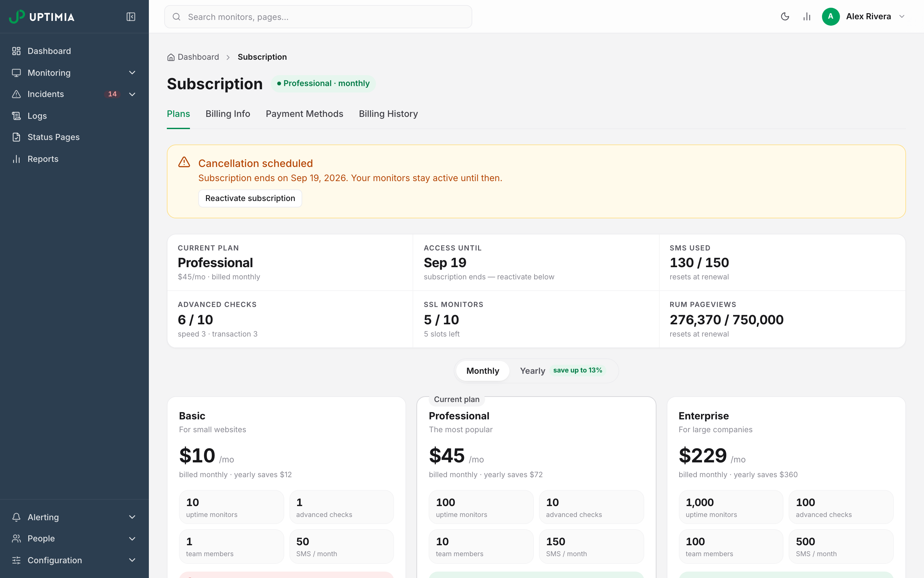Screen dimensions: 924x578
Task: Select the Plans tab
Action: pyautogui.click(x=178, y=114)
